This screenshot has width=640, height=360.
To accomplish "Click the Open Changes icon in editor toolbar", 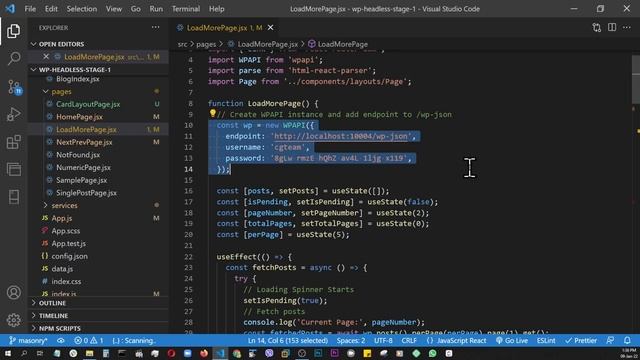I will point(596,27).
